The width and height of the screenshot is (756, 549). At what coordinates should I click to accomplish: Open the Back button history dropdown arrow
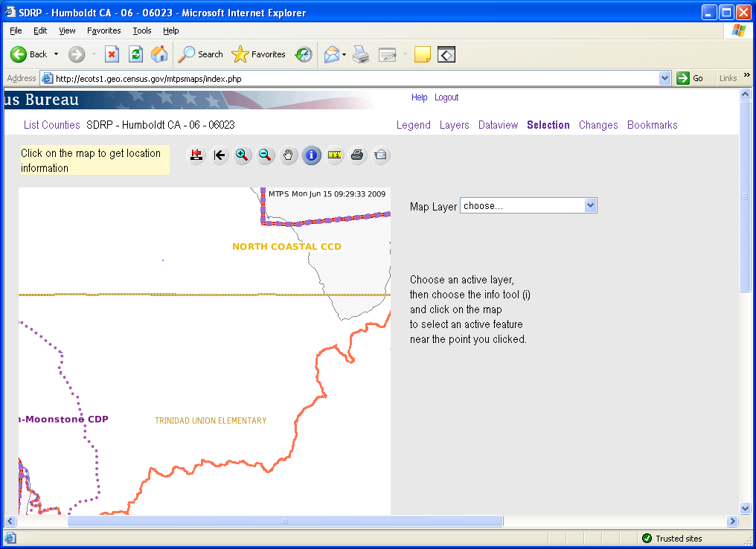(56, 54)
